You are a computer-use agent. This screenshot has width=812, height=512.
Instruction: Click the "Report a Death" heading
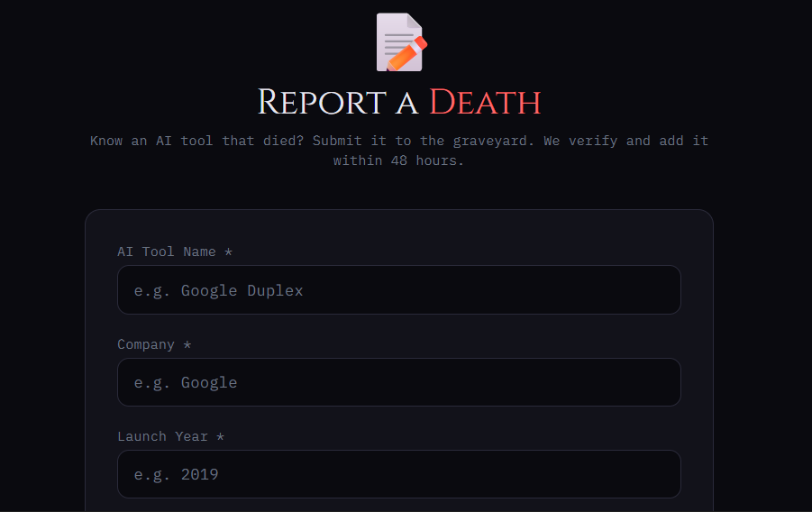[x=399, y=102]
